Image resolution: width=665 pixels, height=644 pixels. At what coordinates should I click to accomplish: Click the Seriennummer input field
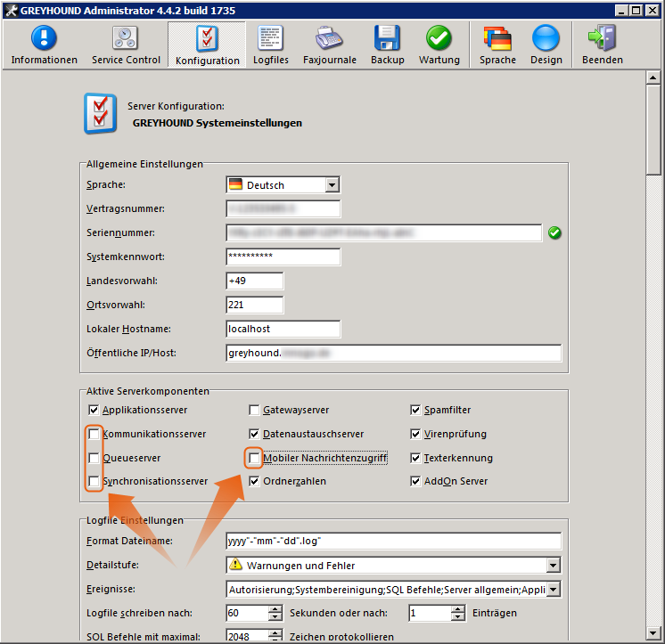[384, 233]
